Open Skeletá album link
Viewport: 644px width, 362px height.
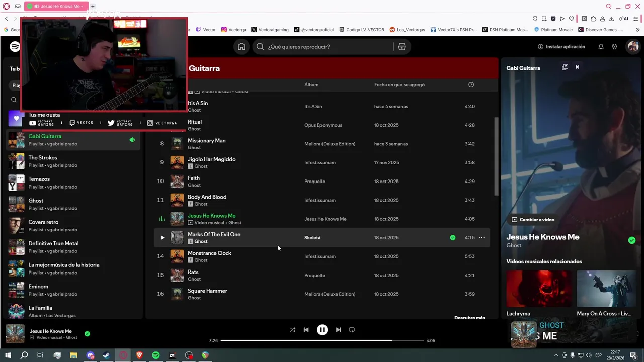(x=312, y=238)
